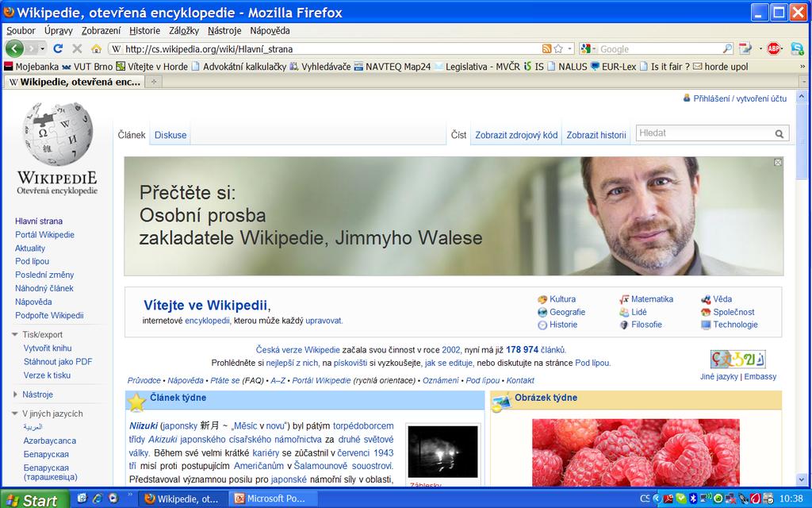812x508 pixels.
Task: Click the magnifier icon in the Hledat box
Action: [x=779, y=133]
